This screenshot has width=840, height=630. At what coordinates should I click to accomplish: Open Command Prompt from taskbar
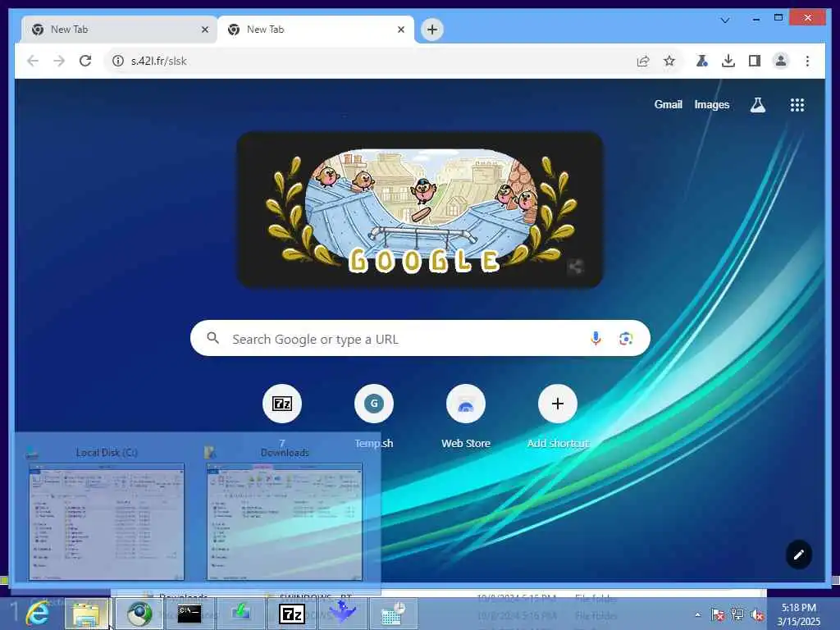click(189, 614)
